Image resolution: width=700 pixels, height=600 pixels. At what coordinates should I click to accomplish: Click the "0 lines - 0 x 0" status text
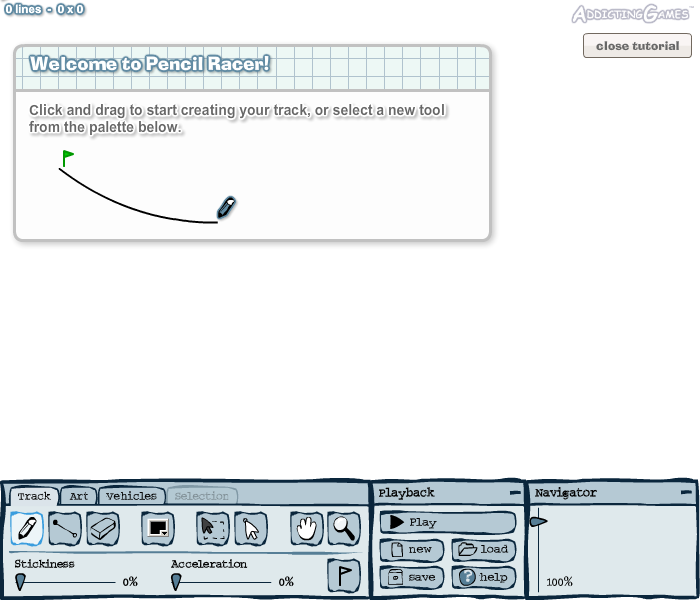44,9
